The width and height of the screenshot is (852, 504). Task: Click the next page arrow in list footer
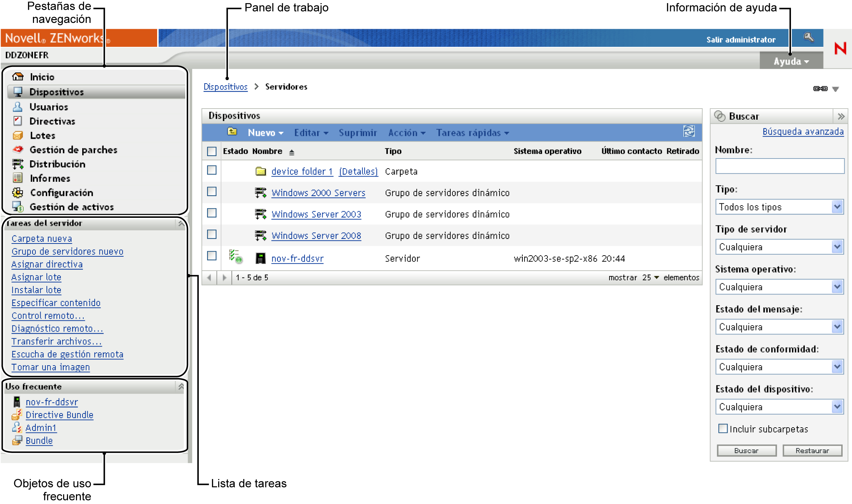click(x=224, y=277)
